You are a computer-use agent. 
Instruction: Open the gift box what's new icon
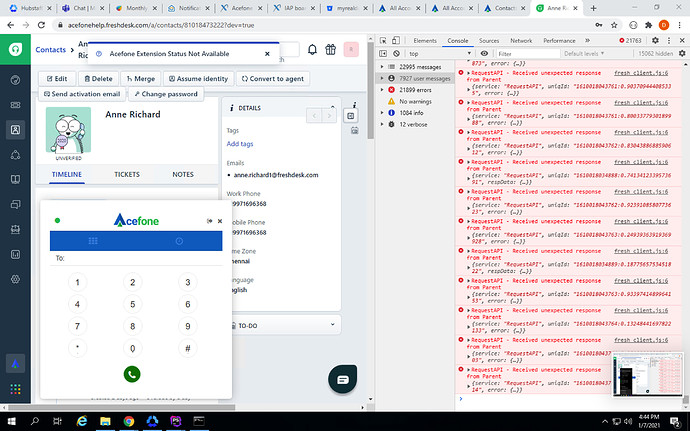click(x=330, y=50)
